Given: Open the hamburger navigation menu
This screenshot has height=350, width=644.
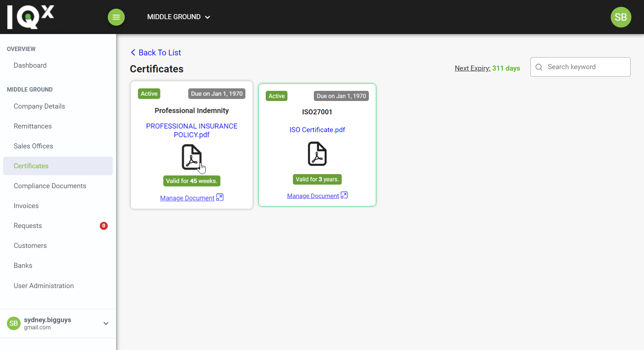Looking at the screenshot, I should 116,17.
